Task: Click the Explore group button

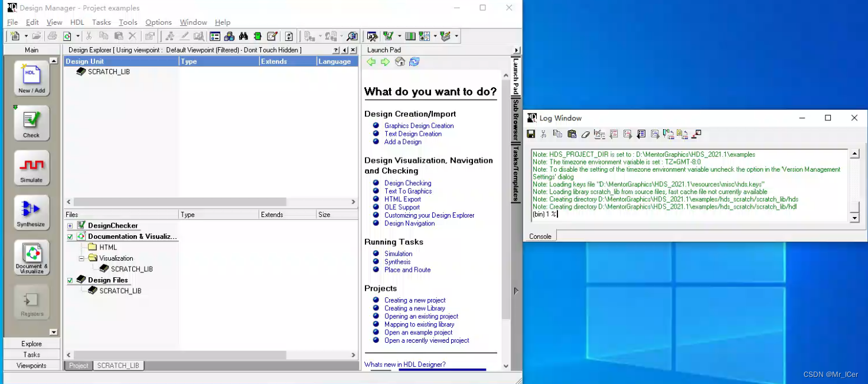Action: click(32, 344)
